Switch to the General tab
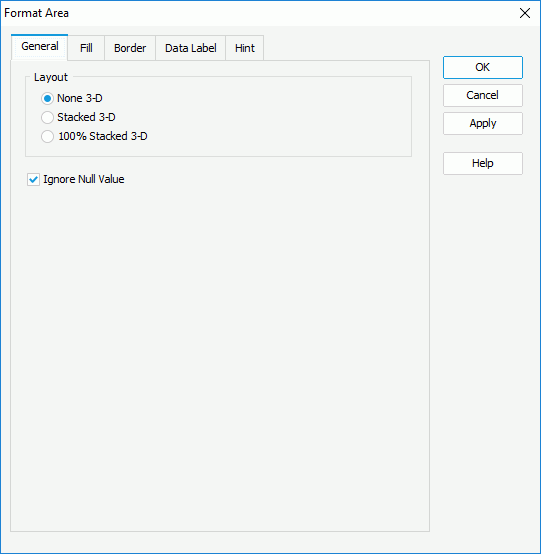The image size is (541, 554). point(40,47)
